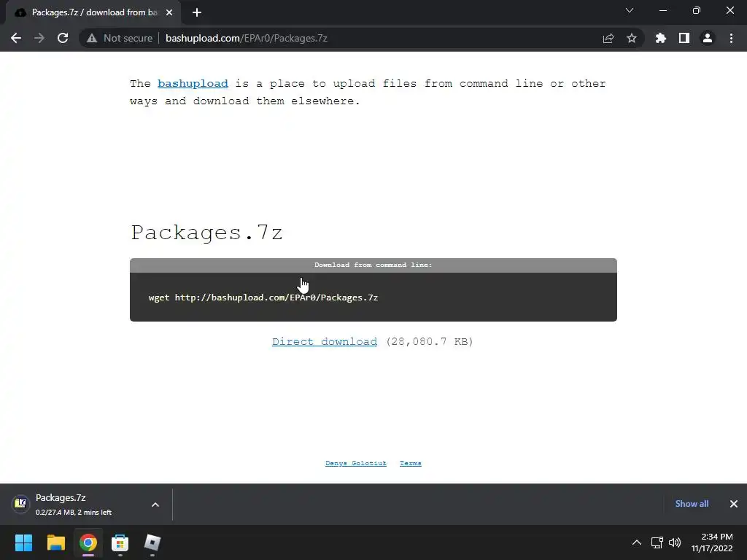The height and width of the screenshot is (560, 747).
Task: Click the download progress status text
Action: pos(74,513)
